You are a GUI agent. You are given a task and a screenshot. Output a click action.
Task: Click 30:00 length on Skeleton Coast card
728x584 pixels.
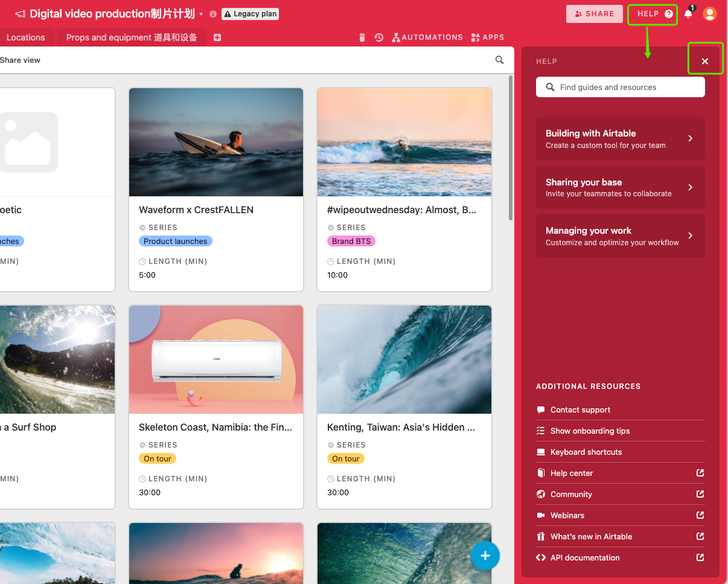(150, 492)
